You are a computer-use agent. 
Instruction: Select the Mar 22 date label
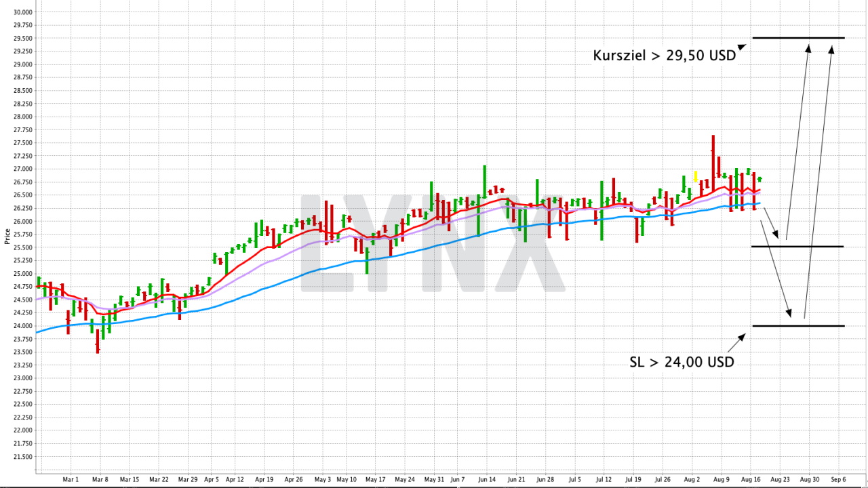pyautogui.click(x=159, y=479)
